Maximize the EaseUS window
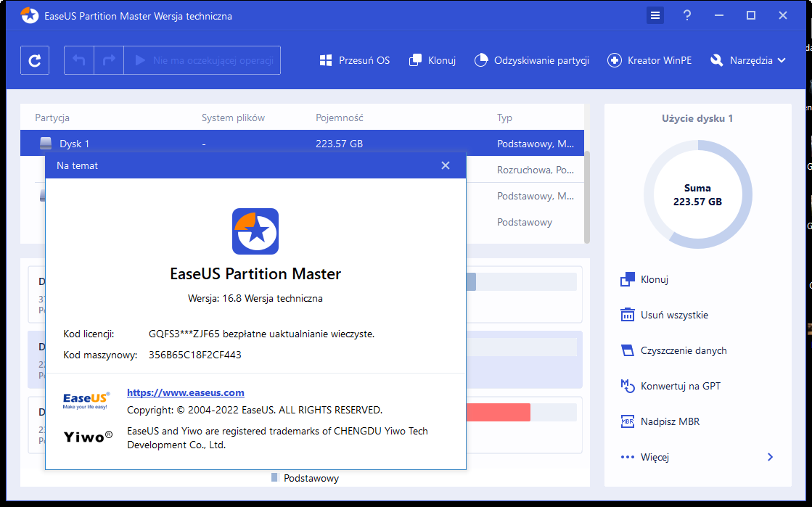 point(751,15)
